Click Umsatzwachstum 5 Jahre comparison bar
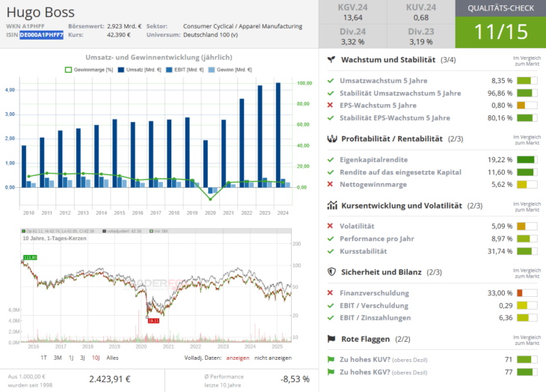Image resolution: width=546 pixels, height=392 pixels. click(x=527, y=81)
